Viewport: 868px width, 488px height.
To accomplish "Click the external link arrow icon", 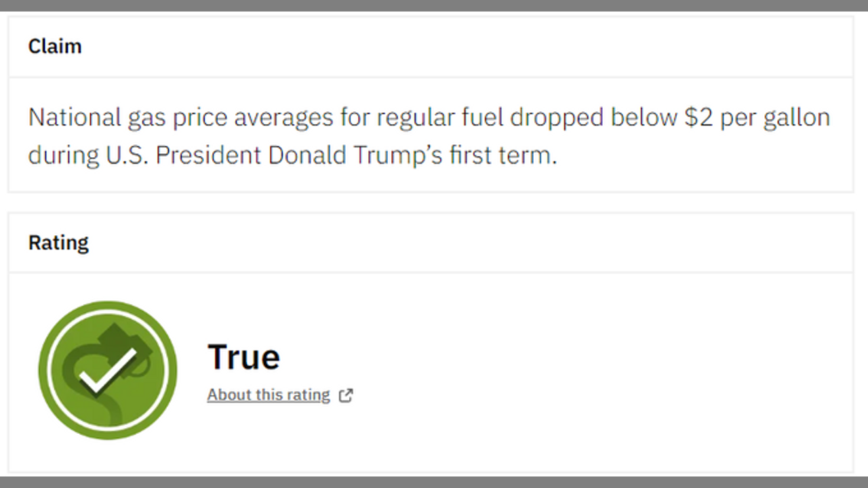I will tap(346, 395).
